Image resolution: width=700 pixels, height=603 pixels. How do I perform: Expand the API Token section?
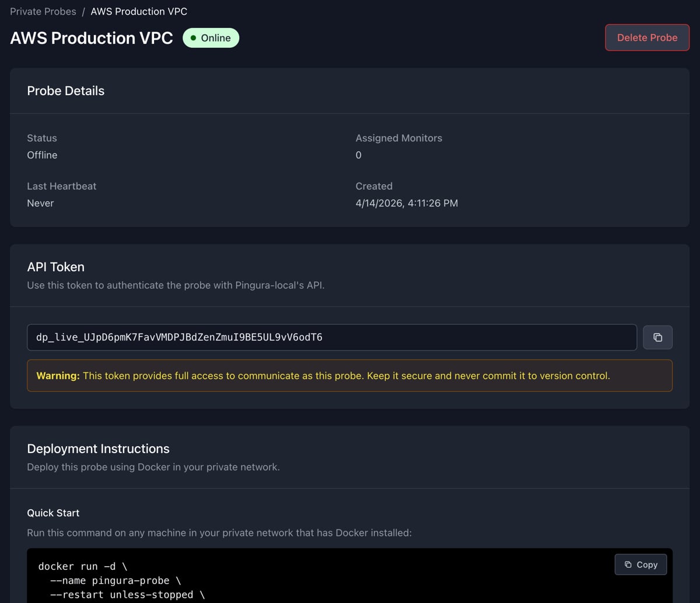[55, 267]
